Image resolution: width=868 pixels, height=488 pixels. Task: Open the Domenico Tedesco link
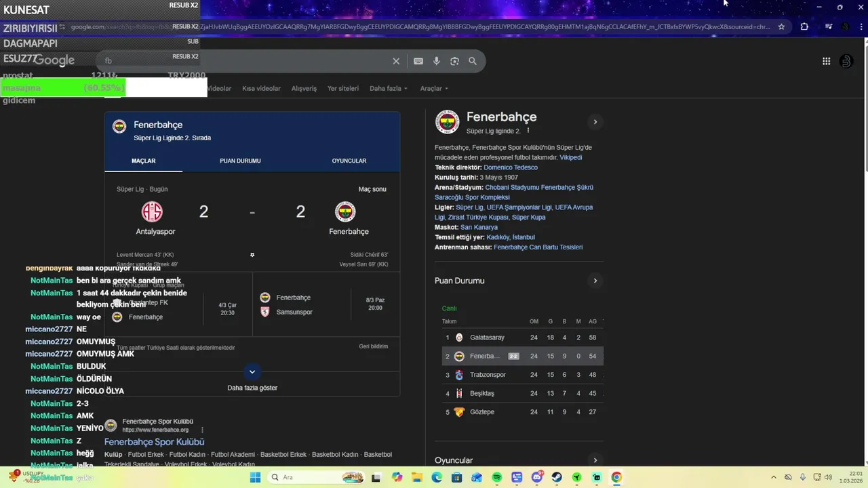[511, 167]
